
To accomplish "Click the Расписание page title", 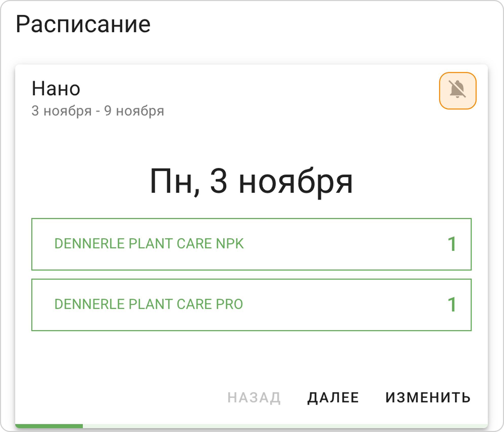I will click(x=83, y=24).
